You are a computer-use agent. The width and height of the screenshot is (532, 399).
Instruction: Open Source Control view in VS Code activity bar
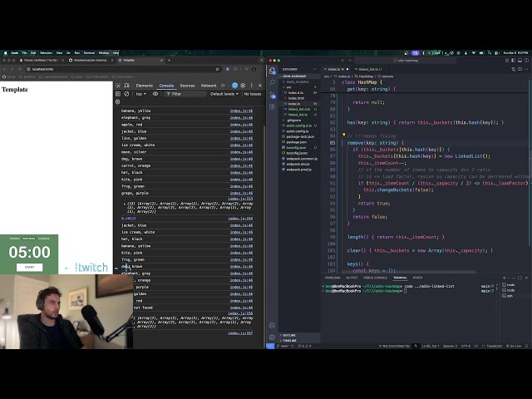272,95
